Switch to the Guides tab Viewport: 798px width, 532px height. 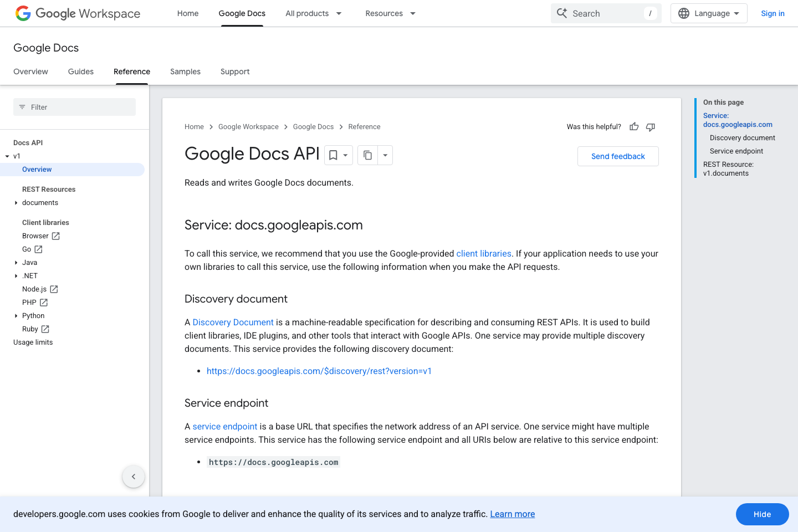pyautogui.click(x=80, y=71)
